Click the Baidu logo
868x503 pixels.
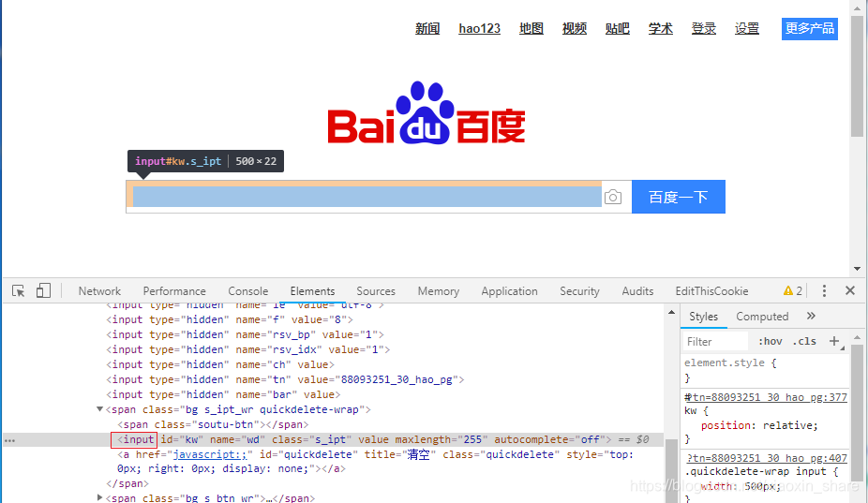pos(427,113)
